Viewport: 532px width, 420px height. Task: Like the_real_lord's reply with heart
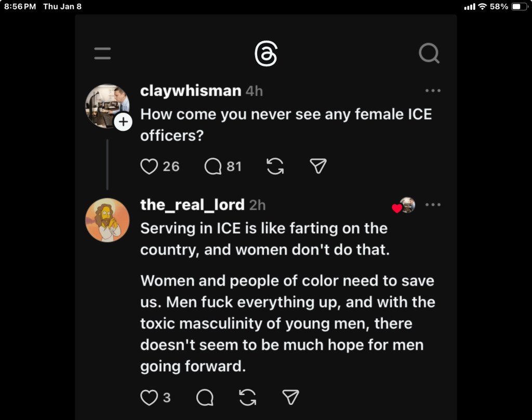coord(149,398)
